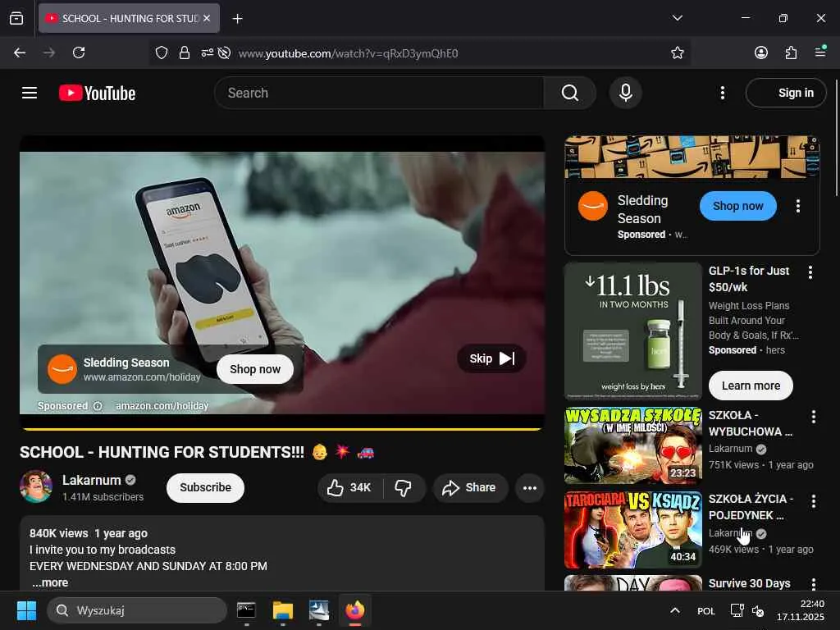
Task: Open the 11.1 lbs hers ad thumbnail
Action: 633,331
